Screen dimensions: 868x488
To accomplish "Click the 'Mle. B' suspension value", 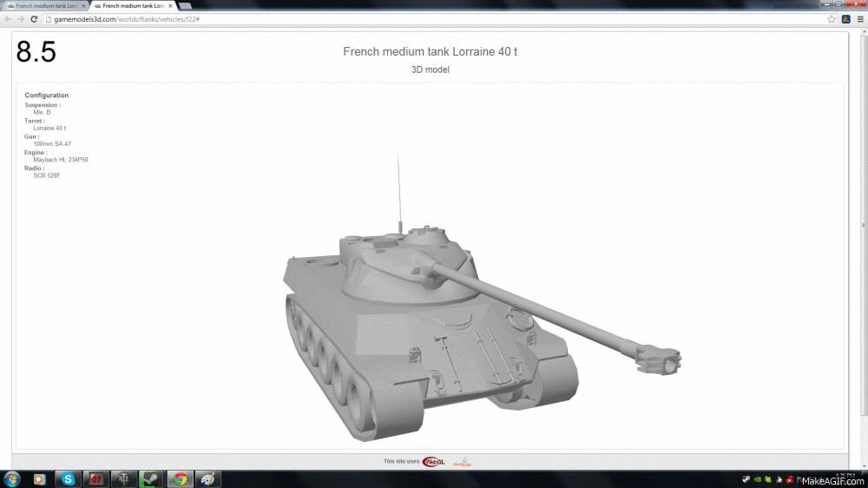I will 42,112.
